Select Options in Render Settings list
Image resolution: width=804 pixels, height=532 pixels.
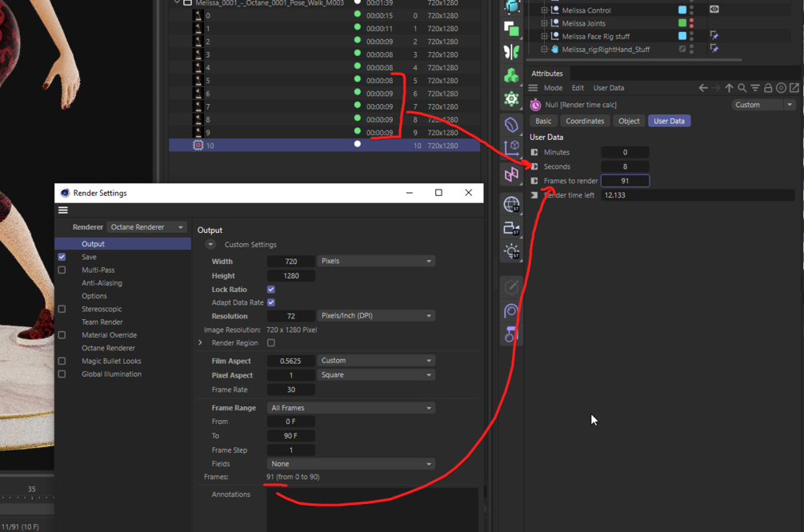point(94,296)
